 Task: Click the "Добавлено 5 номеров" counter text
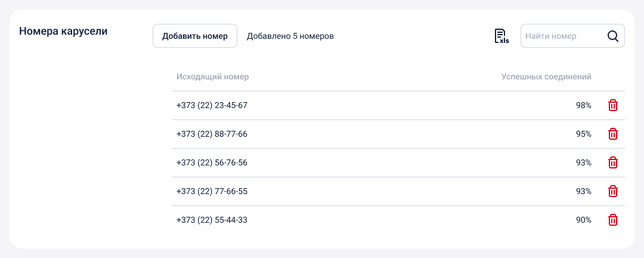(x=290, y=36)
